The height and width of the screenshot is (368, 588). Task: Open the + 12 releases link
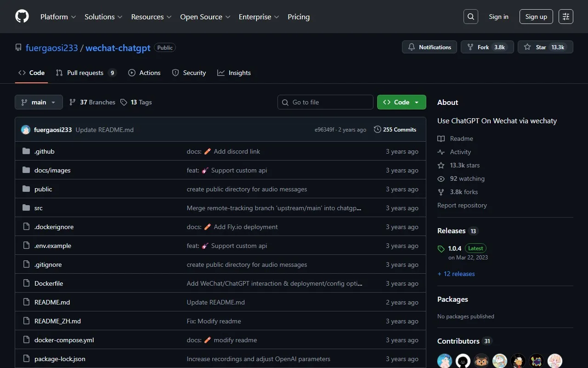456,274
